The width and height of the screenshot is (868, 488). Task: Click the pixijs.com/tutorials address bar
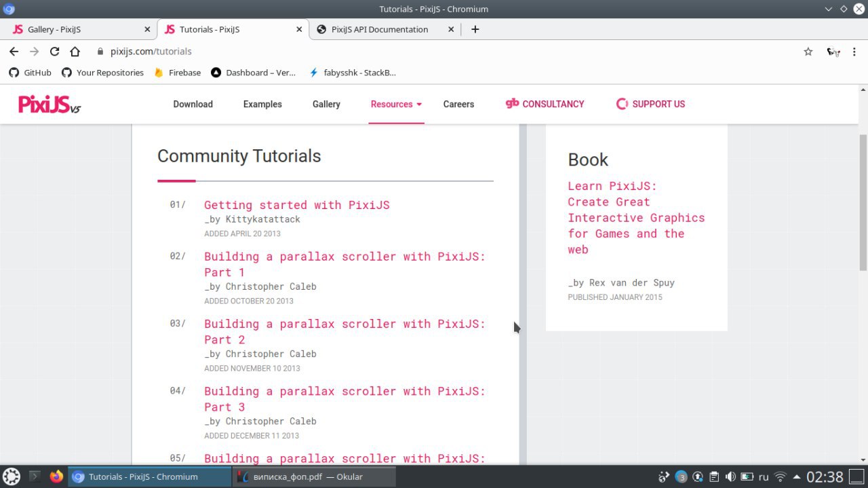point(151,51)
